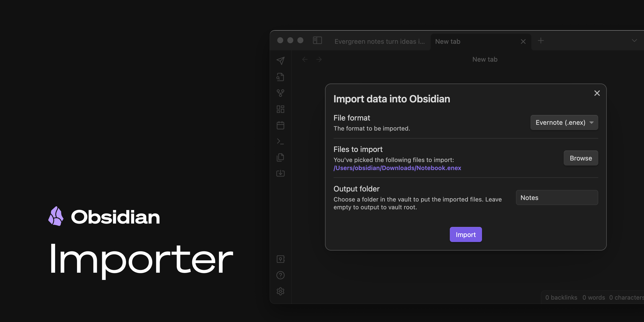Click the Import button

point(466,234)
